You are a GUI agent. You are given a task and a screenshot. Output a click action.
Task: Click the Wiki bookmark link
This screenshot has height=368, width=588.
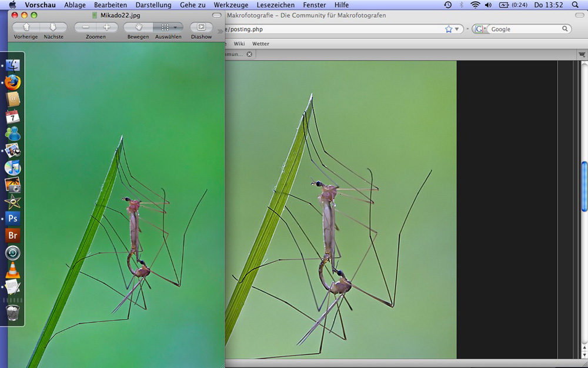[x=239, y=44]
